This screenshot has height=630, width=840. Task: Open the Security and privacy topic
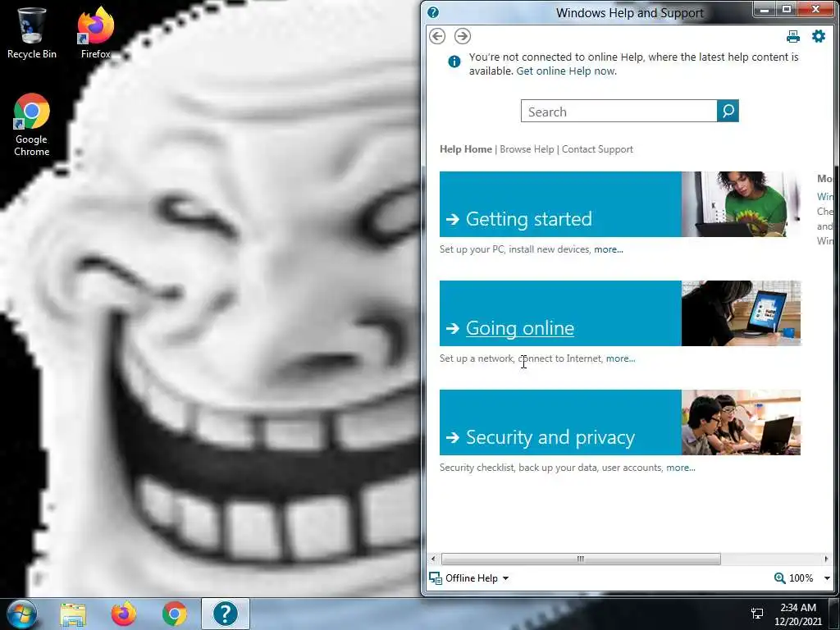550,438
